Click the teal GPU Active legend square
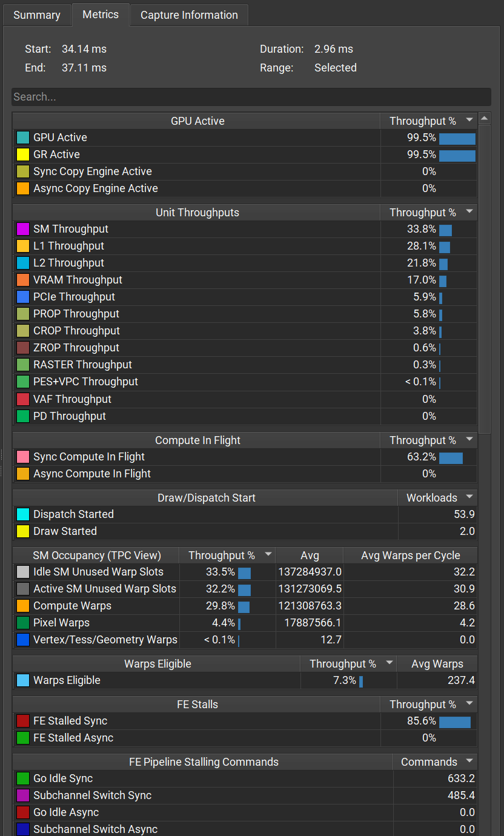Viewport: 504px width, 836px height. (22, 138)
